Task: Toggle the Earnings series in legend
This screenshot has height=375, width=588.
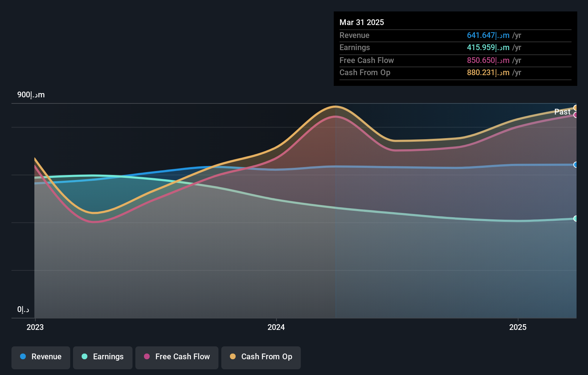Action: [x=103, y=357]
